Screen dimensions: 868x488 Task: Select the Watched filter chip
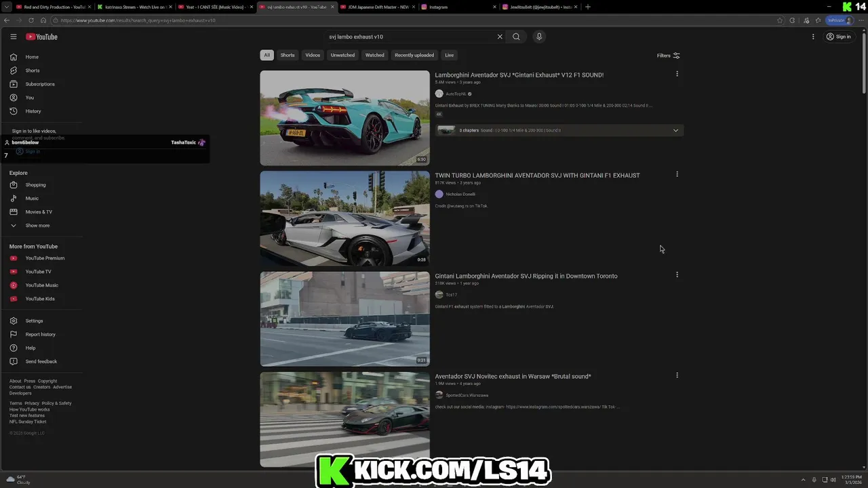[x=374, y=55]
